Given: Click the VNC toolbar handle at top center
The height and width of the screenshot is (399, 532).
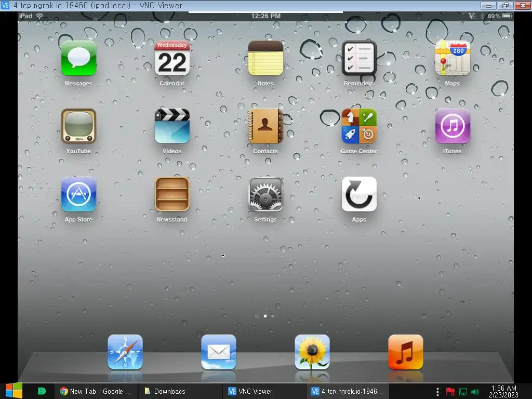Looking at the screenshot, I should pos(265,12).
